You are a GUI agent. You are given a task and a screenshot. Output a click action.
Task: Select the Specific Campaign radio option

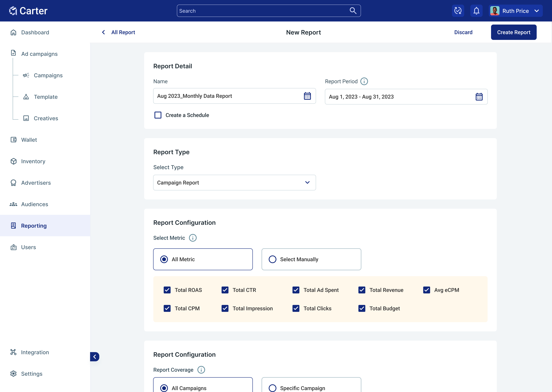(x=273, y=388)
